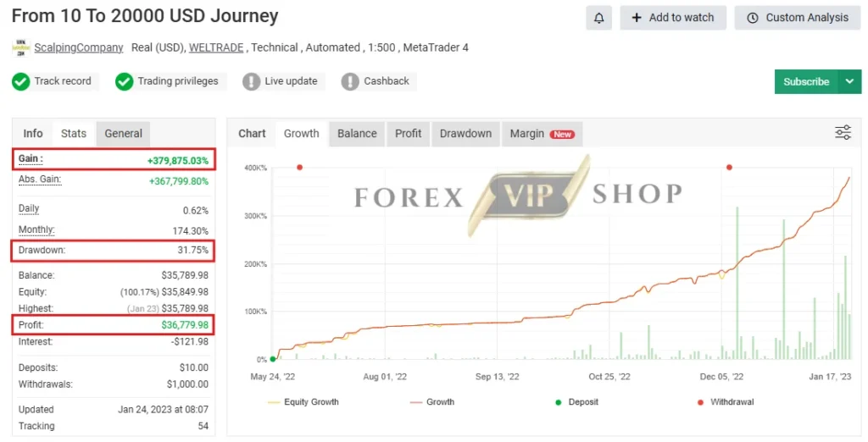This screenshot has width=868, height=442.
Task: Switch to the Info tab
Action: click(33, 133)
